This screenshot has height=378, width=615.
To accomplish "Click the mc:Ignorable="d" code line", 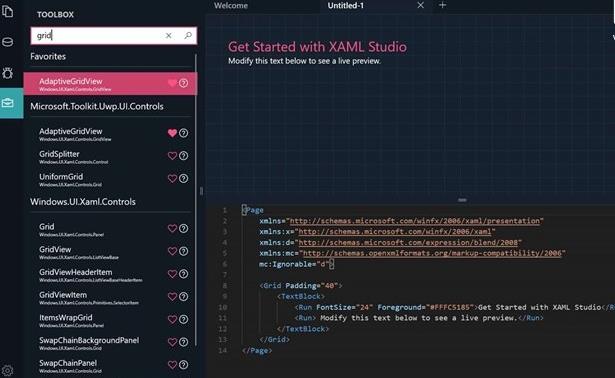I will pyautogui.click(x=296, y=264).
